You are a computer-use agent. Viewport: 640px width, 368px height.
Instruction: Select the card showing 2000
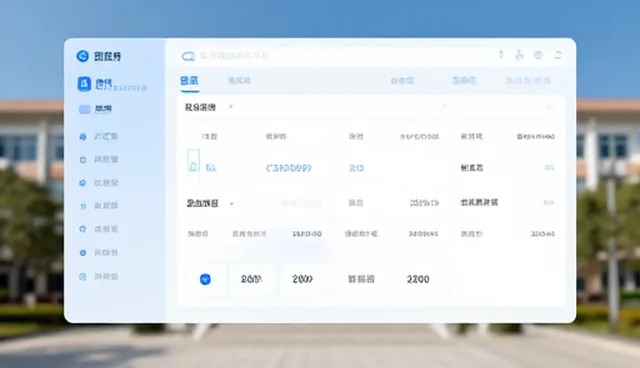tap(302, 279)
